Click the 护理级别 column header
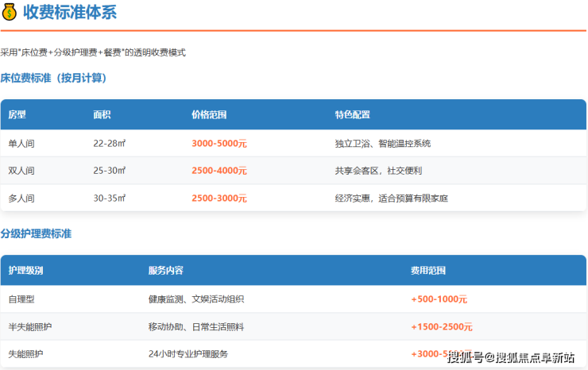This screenshot has height=370, width=588. (26, 271)
